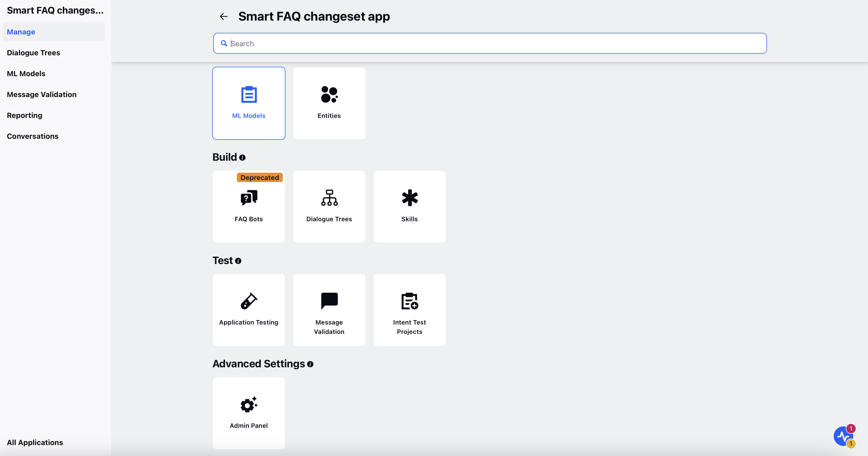This screenshot has width=868, height=456.
Task: Click the info icon next to Advanced Settings
Action: (310, 364)
